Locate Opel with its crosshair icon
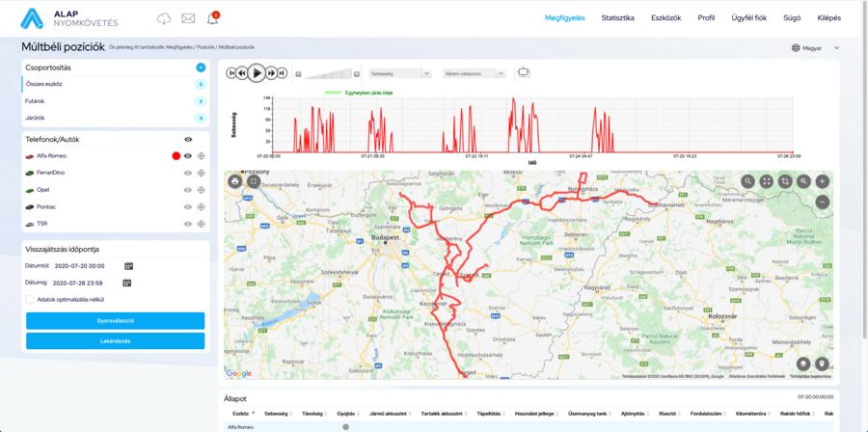This screenshot has width=868, height=432. [202, 190]
